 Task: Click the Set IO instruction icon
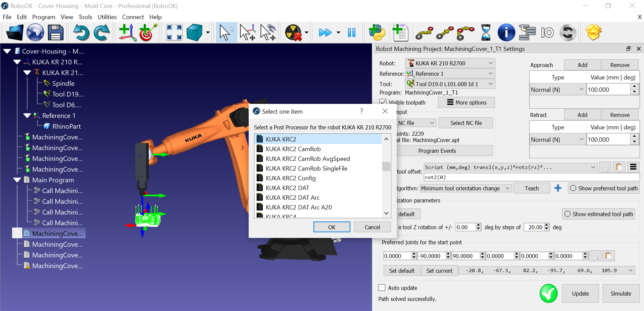click(x=547, y=33)
